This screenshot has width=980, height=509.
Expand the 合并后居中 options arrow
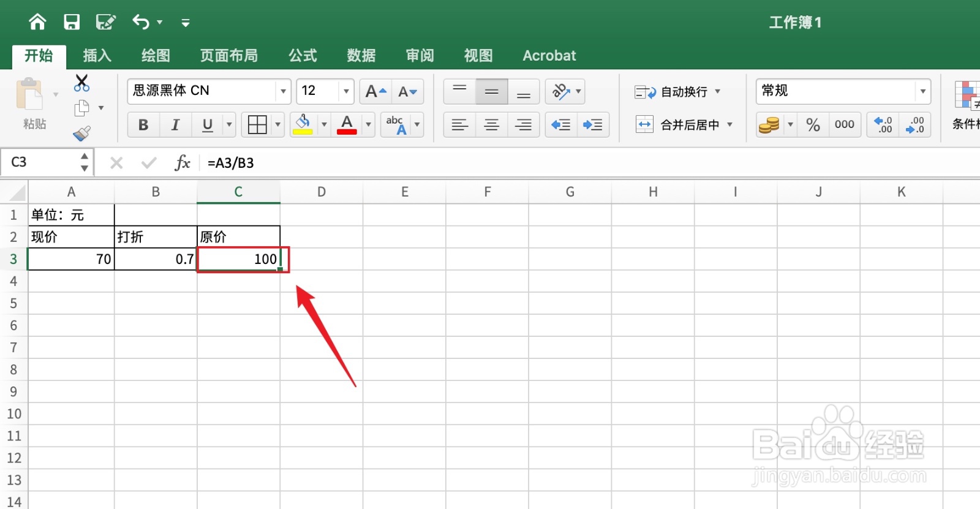(730, 124)
